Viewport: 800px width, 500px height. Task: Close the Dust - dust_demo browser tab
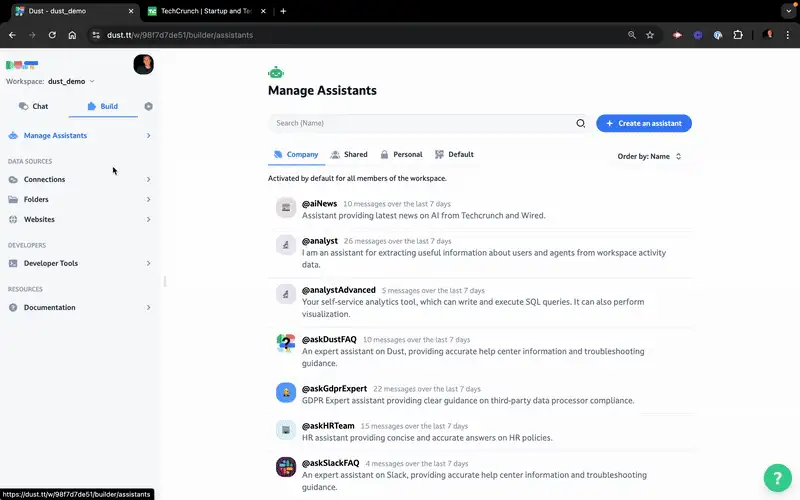131,11
